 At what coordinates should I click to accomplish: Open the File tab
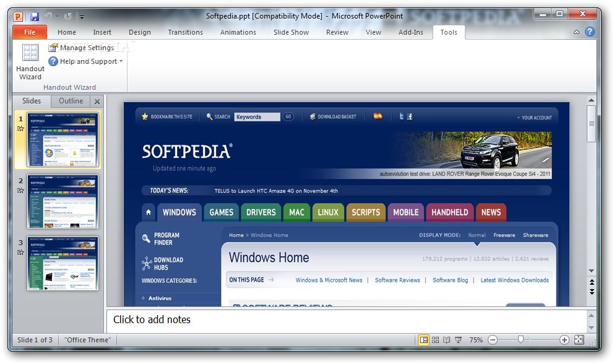pyautogui.click(x=30, y=32)
